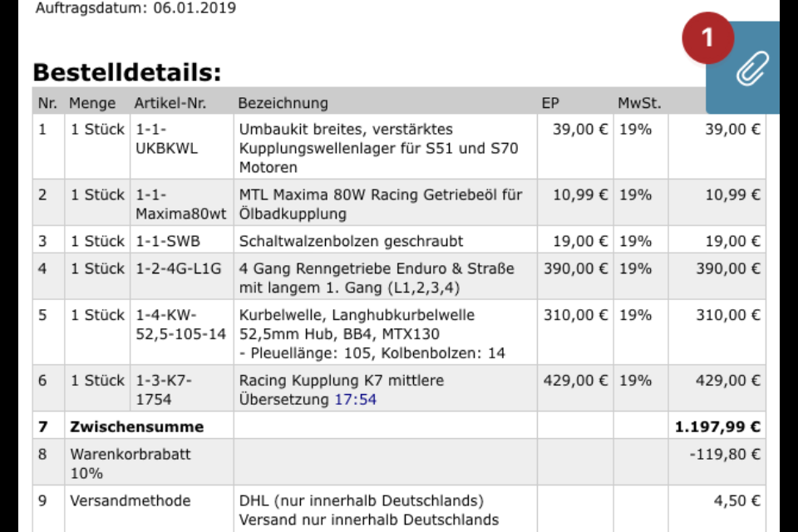The image size is (798, 532).
Task: Click the MwSt. column header
Action: pyautogui.click(x=639, y=103)
